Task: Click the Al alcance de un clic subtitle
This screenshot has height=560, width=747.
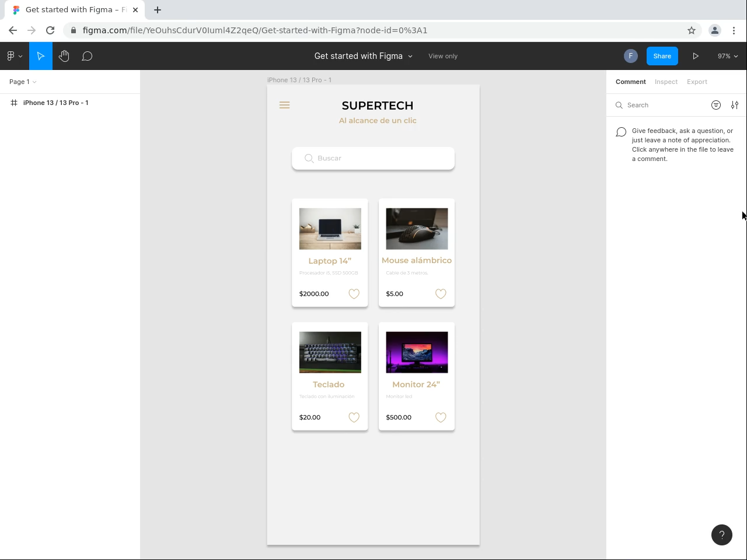Action: click(378, 121)
